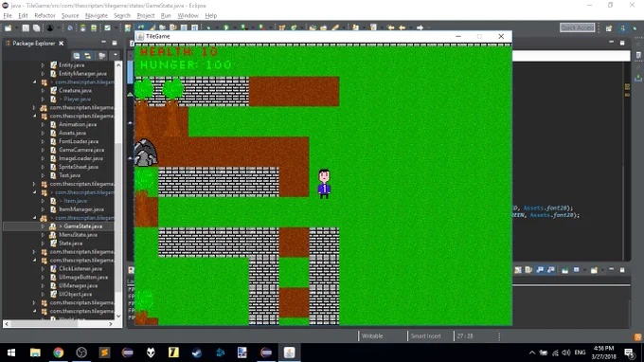The image size is (644, 362).
Task: Expand Entity.java tree node arrow
Action: (x=44, y=65)
